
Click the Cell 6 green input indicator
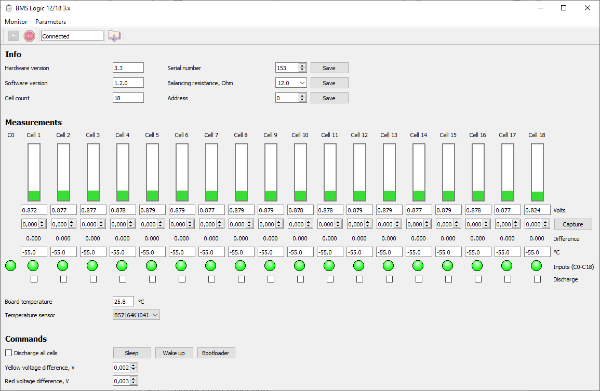(x=181, y=266)
